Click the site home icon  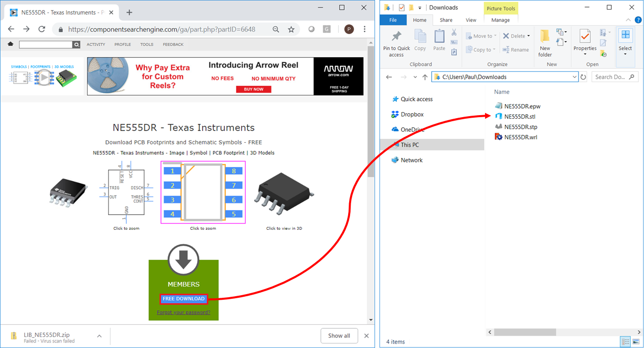11,44
